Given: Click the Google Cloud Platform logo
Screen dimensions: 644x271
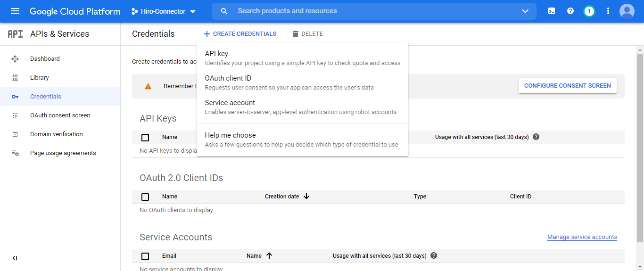Looking at the screenshot, I should [75, 11].
